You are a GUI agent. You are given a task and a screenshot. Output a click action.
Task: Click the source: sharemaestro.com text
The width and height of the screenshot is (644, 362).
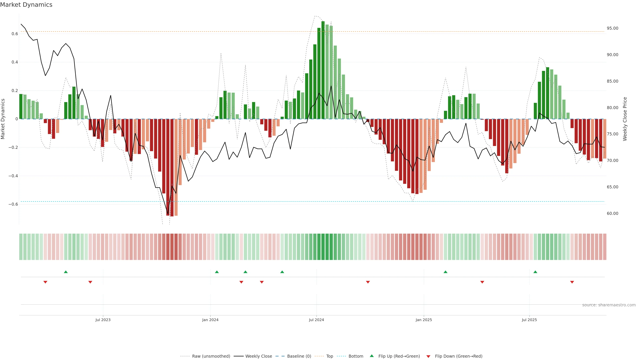tap(609, 305)
